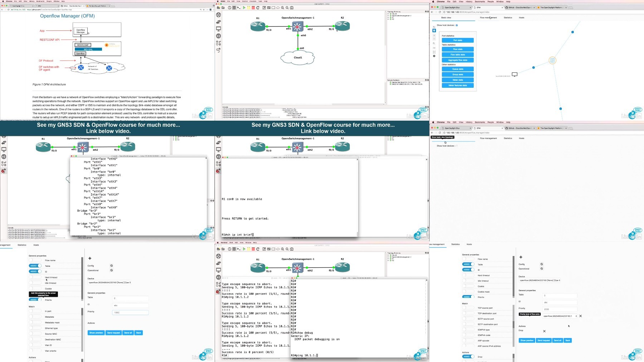Image resolution: width=644 pixels, height=362 pixels.
Task: Click Show preview in the Drop-action flow form
Action: pos(527,341)
